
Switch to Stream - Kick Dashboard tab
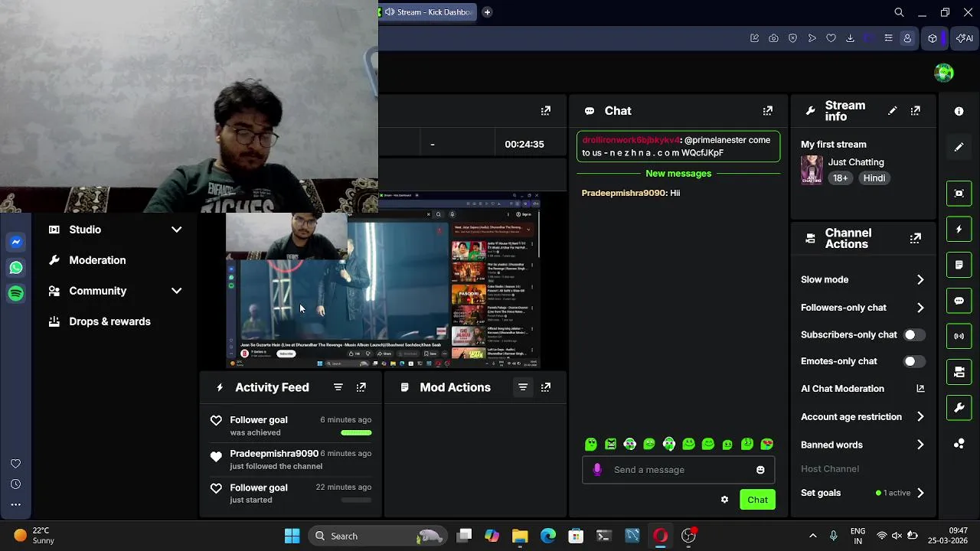[428, 12]
